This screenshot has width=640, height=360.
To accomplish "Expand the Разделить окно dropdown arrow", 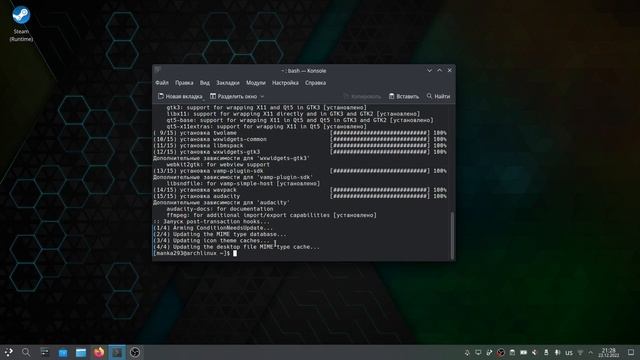I will [262, 96].
